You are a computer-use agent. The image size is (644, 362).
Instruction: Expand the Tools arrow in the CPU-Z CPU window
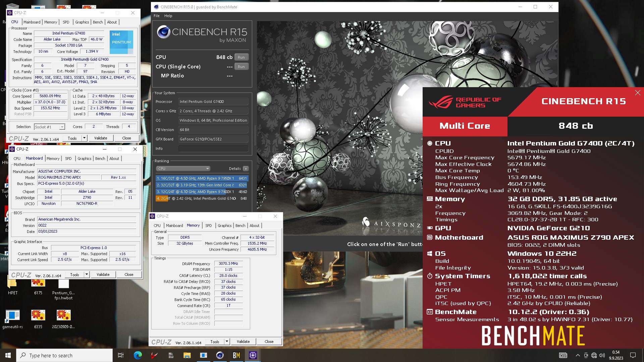click(x=84, y=138)
